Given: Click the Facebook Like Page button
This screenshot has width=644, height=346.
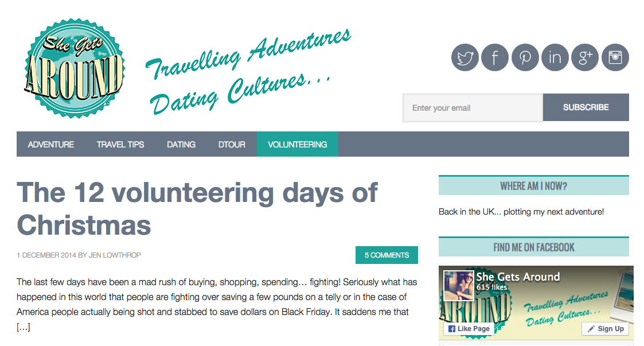Looking at the screenshot, I should 469,329.
